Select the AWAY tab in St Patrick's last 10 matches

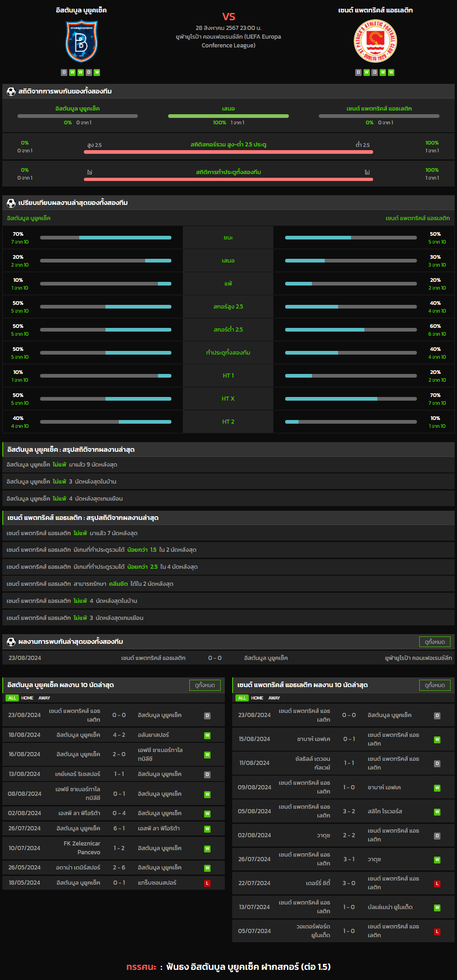(274, 698)
